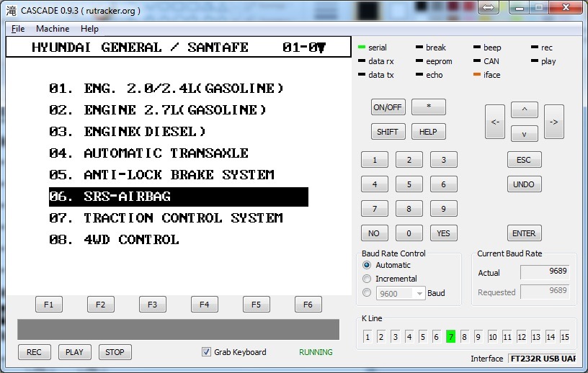Open the Help menu
Image resolution: width=588 pixels, height=373 pixels.
pyautogui.click(x=89, y=29)
